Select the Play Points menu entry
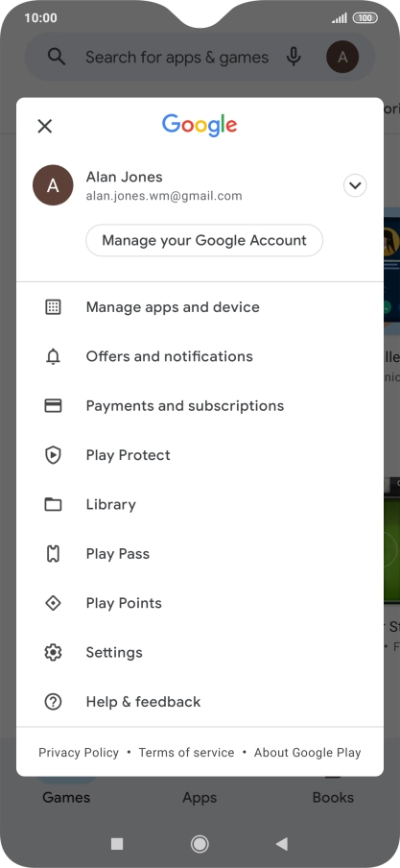The width and height of the screenshot is (400, 868). pos(200,603)
